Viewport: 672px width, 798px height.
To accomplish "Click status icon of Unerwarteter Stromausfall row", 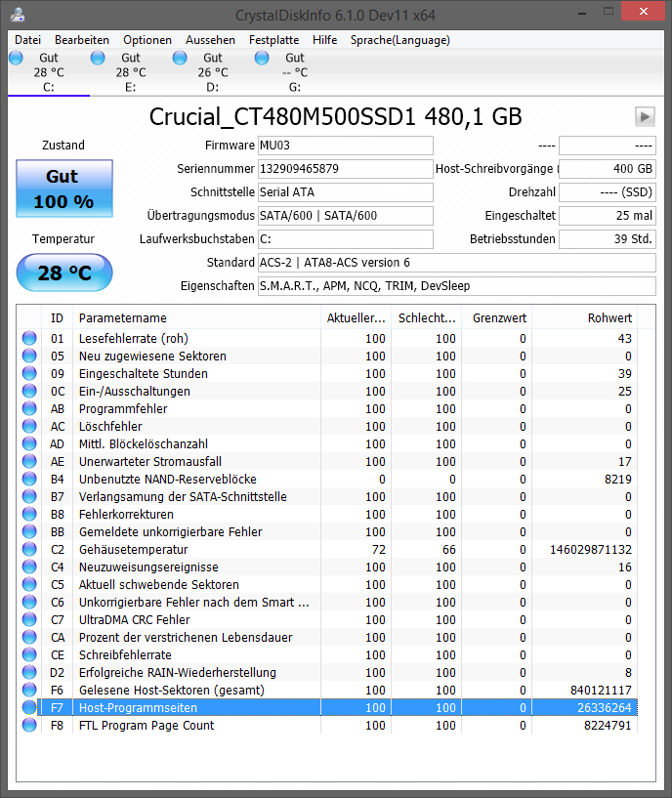I will (29, 461).
